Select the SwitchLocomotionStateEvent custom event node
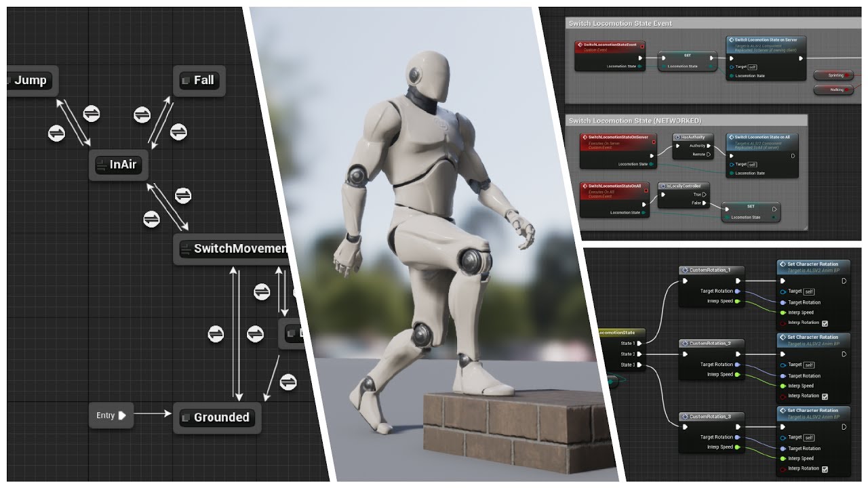Viewport: 868px width, 488px height. click(x=610, y=56)
